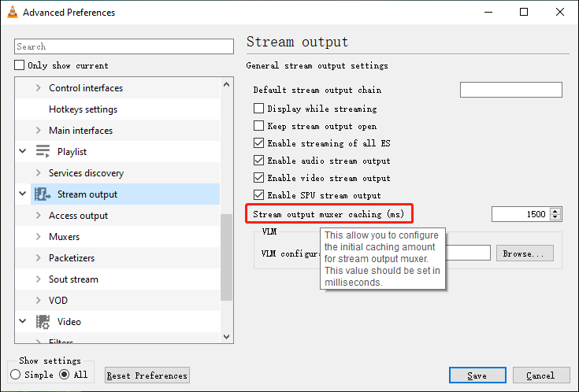Click VLM configuration file path field

(x=468, y=253)
